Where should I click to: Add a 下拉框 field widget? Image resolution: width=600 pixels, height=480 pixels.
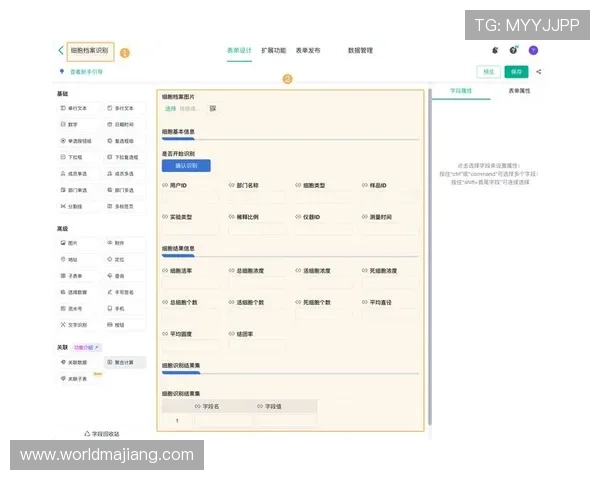(x=78, y=157)
